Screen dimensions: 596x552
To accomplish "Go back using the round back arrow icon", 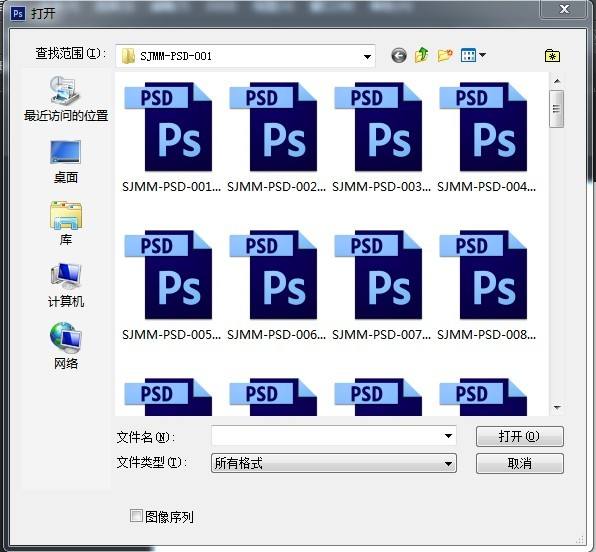I will [x=399, y=56].
